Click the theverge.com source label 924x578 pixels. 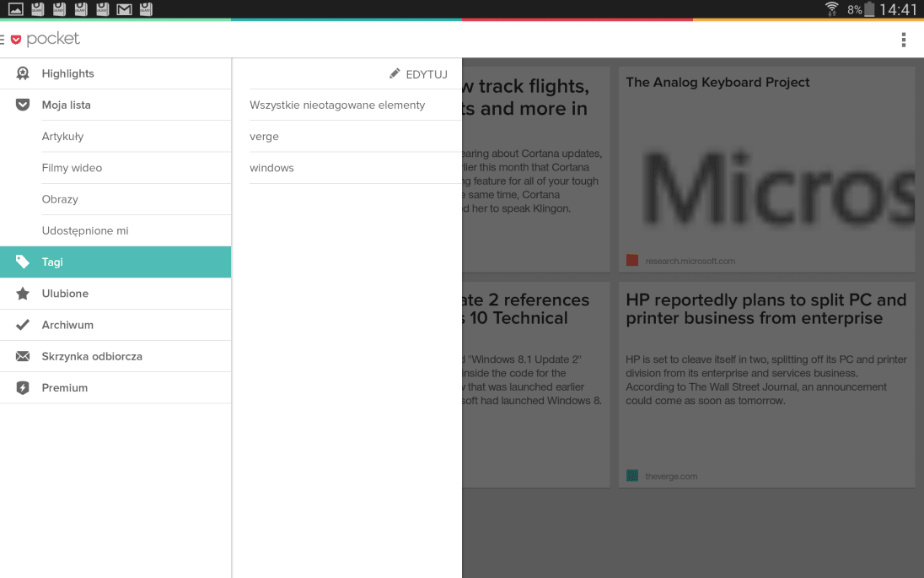pyautogui.click(x=671, y=476)
